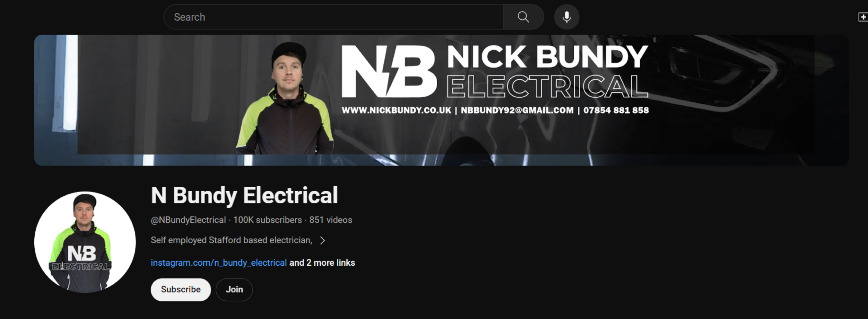
Task: Click the Join membership button
Action: [x=234, y=290]
